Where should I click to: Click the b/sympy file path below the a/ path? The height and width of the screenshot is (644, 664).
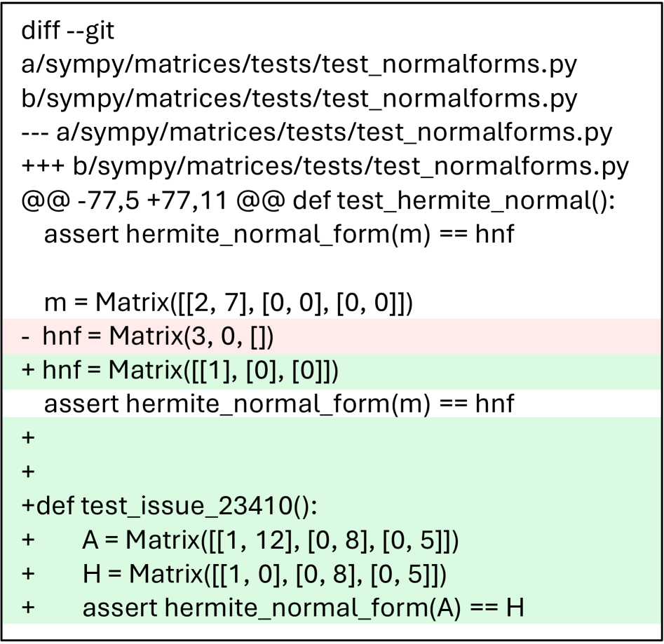(299, 99)
